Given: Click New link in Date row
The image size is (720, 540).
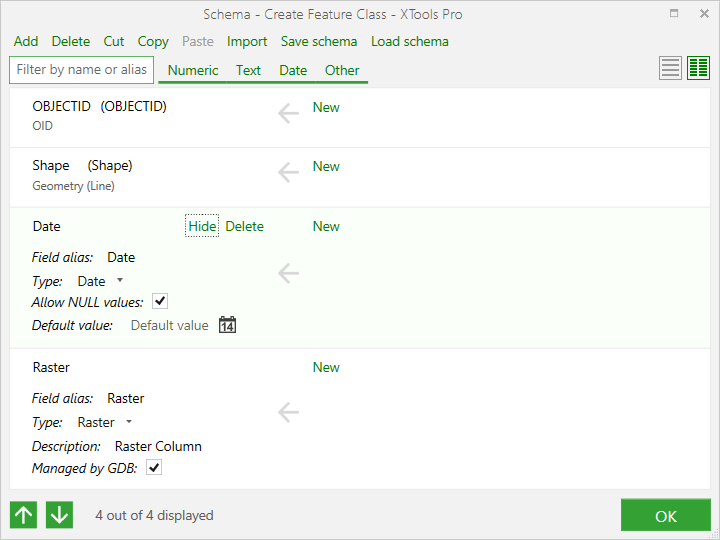Looking at the screenshot, I should pos(326,226).
